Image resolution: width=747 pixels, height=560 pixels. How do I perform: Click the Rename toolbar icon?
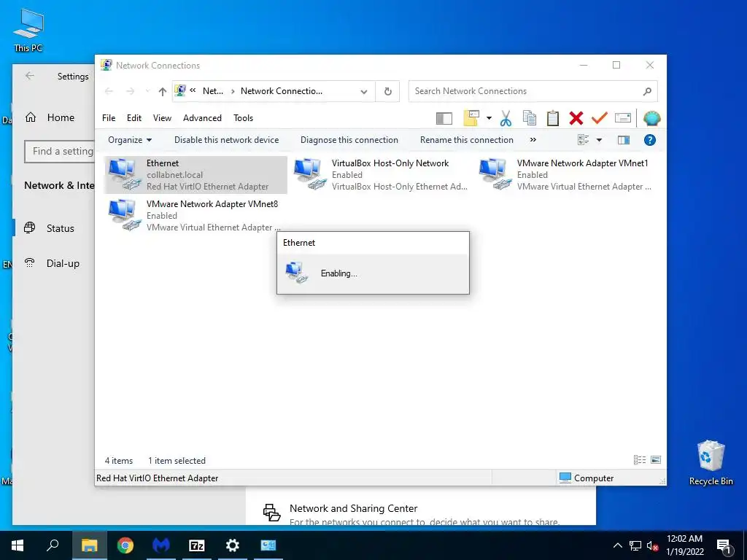(x=623, y=118)
